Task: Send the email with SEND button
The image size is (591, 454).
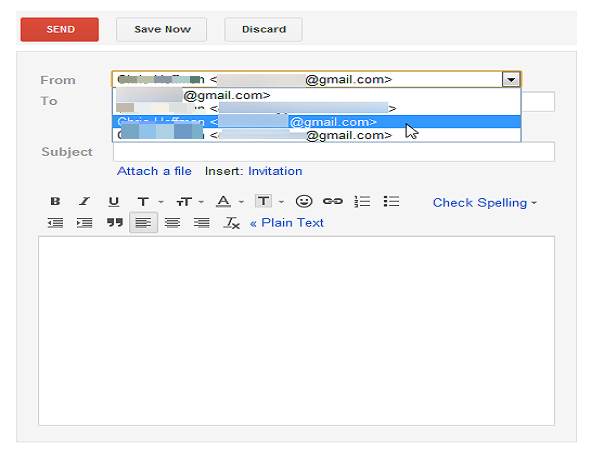Action: (60, 29)
